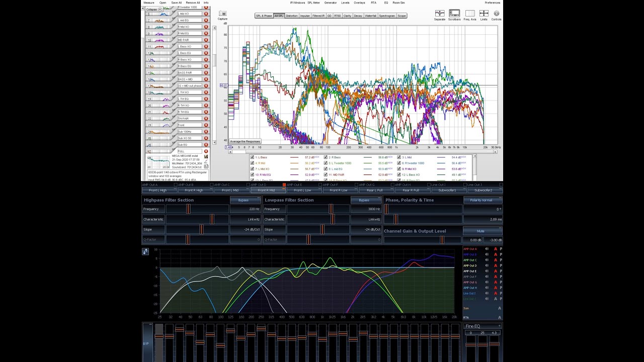The height and width of the screenshot is (362, 644).
Task: Click Average the Responses button
Action: (x=245, y=142)
